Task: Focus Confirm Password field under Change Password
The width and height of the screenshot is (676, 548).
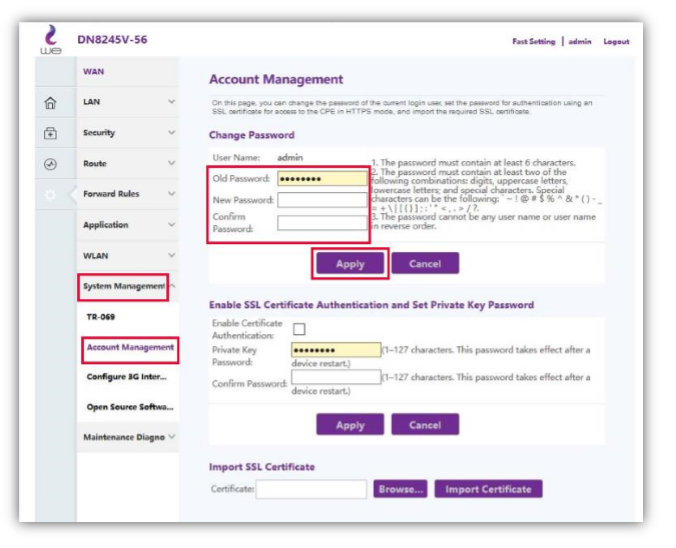Action: [x=322, y=223]
